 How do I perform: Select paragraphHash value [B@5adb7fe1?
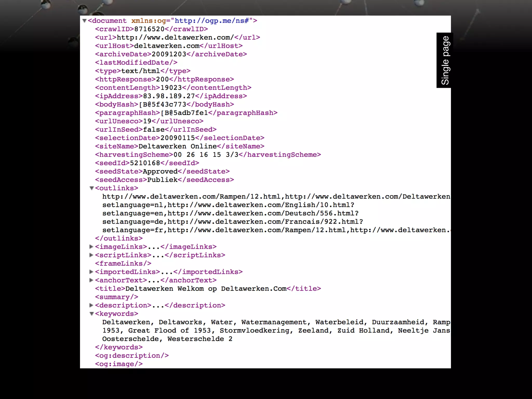pos(184,113)
